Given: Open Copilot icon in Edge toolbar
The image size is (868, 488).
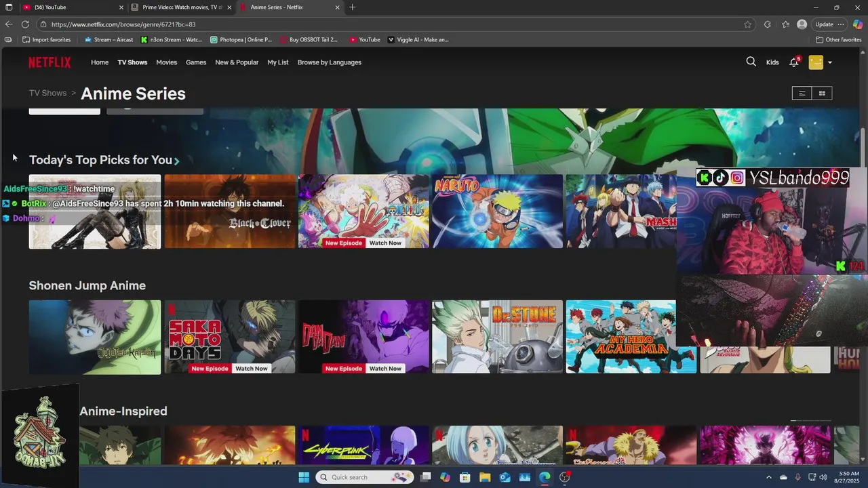Looking at the screenshot, I should pos(858,24).
